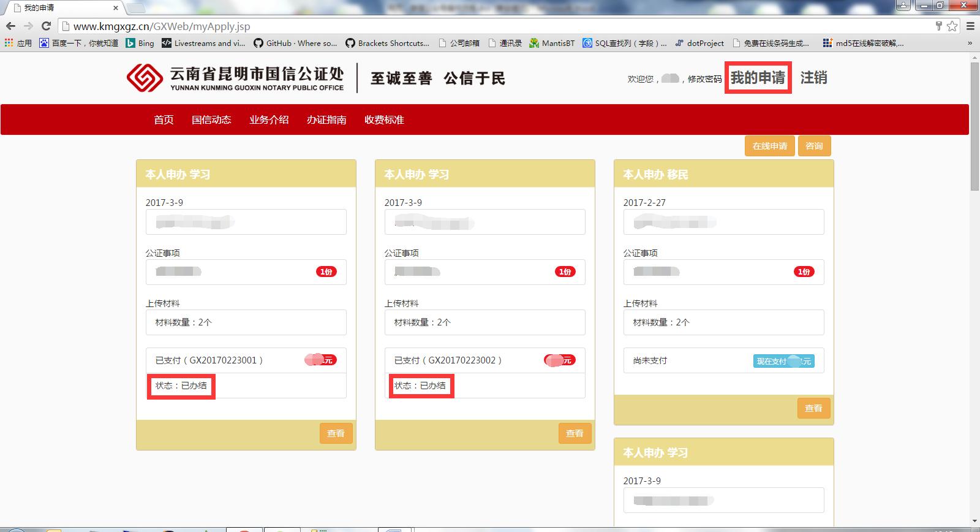The image size is (980, 532).
Task: Select 收费标准 in the navigation bar
Action: click(384, 120)
